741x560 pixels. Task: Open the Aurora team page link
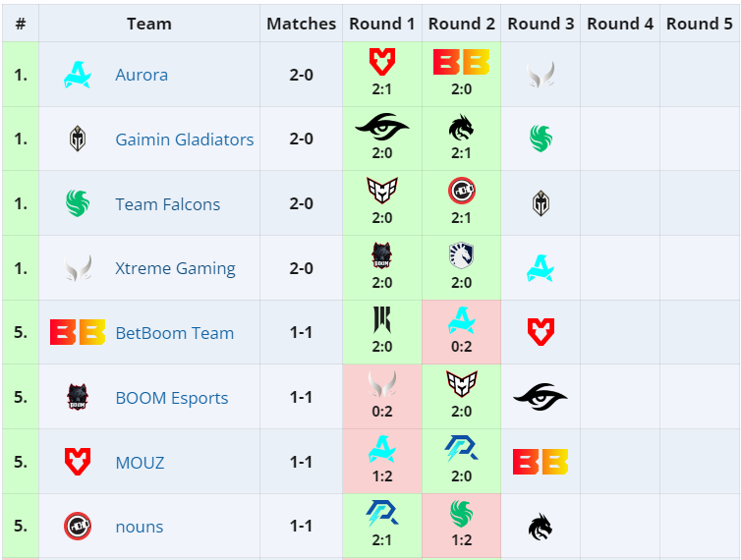[x=142, y=75]
